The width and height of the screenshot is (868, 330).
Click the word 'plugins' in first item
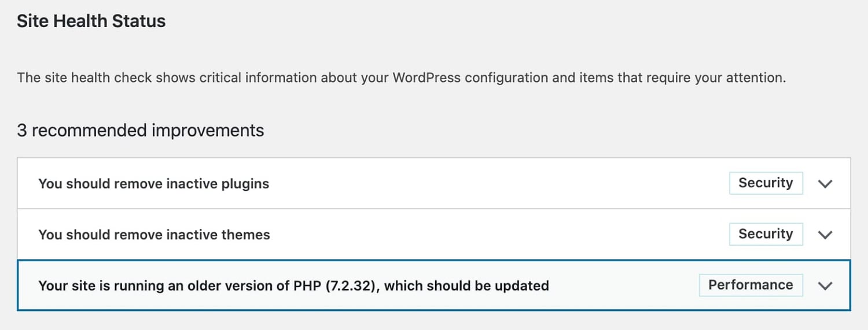(x=248, y=184)
